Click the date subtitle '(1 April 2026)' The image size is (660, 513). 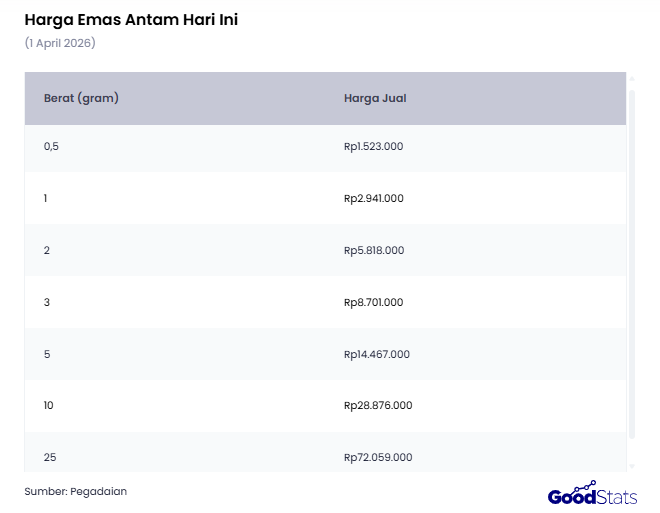60,43
